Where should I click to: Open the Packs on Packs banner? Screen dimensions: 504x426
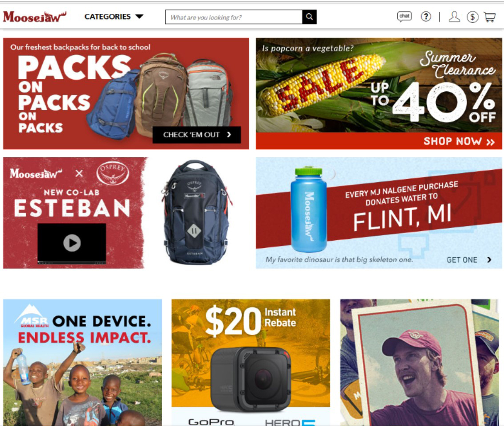pyautogui.click(x=126, y=94)
